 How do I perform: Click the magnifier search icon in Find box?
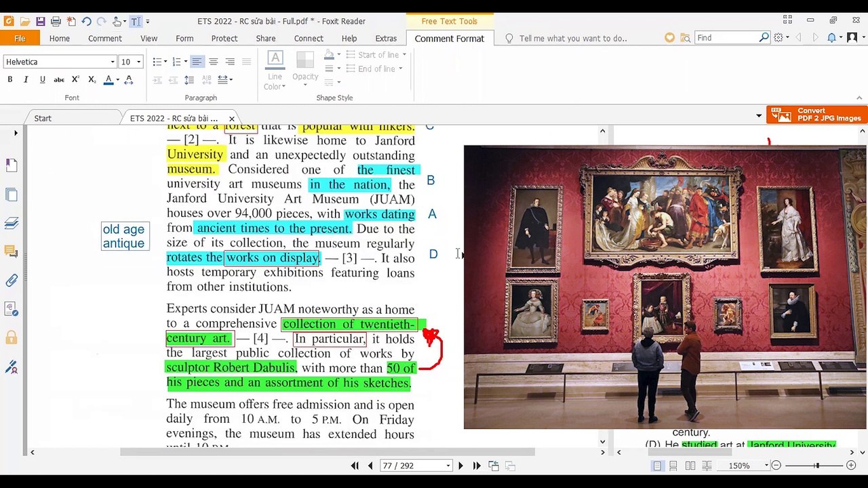coord(764,38)
